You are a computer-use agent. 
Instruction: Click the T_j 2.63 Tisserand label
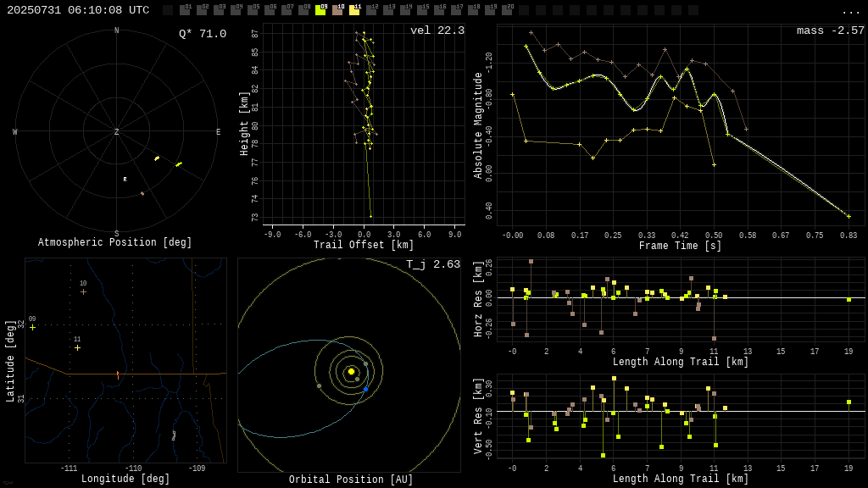click(433, 264)
